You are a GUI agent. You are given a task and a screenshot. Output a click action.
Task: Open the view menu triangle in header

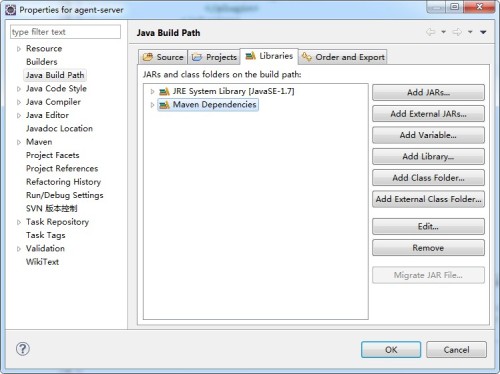tap(483, 32)
